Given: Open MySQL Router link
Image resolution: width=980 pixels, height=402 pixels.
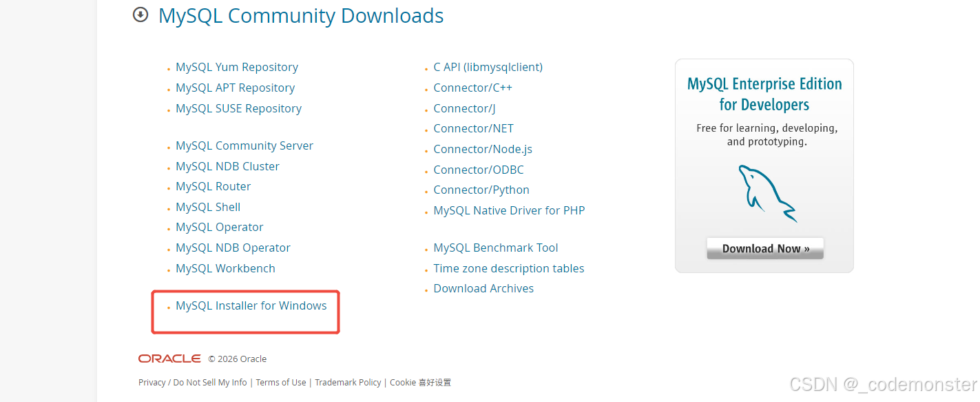Looking at the screenshot, I should point(213,186).
